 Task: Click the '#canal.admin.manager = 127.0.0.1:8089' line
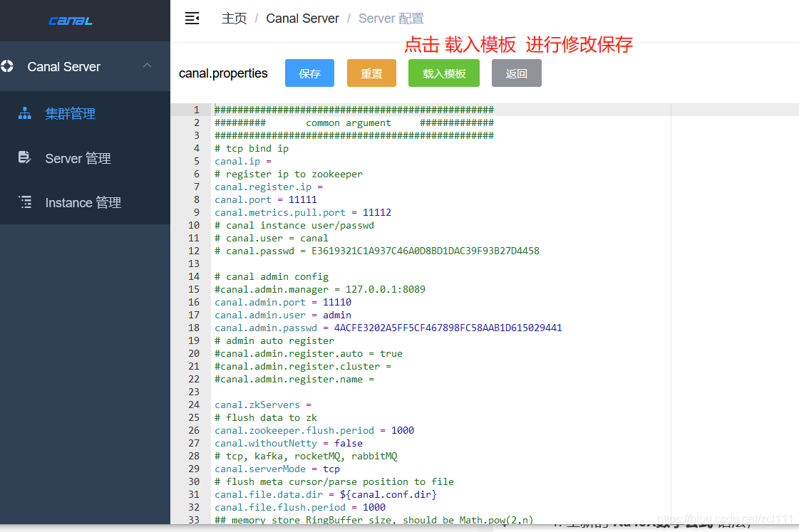pos(319,289)
